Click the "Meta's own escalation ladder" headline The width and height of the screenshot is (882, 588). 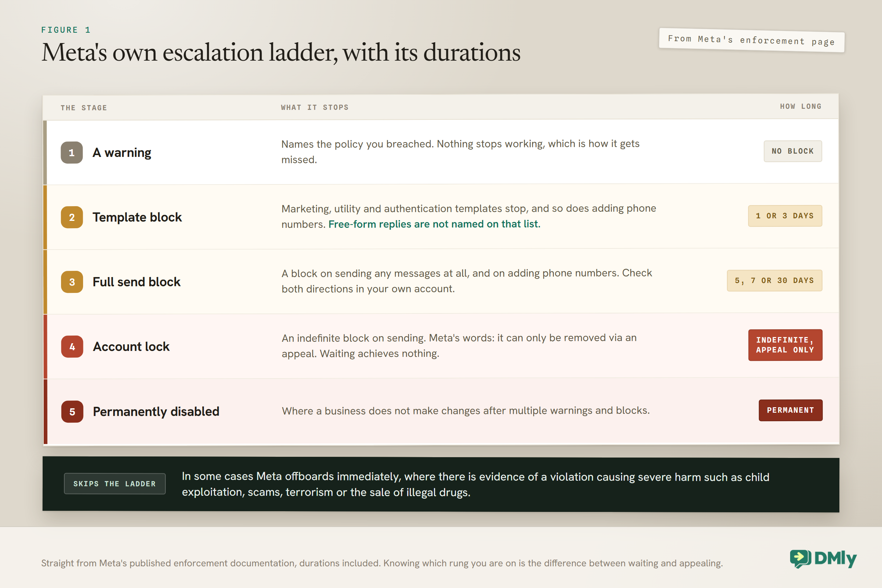281,53
